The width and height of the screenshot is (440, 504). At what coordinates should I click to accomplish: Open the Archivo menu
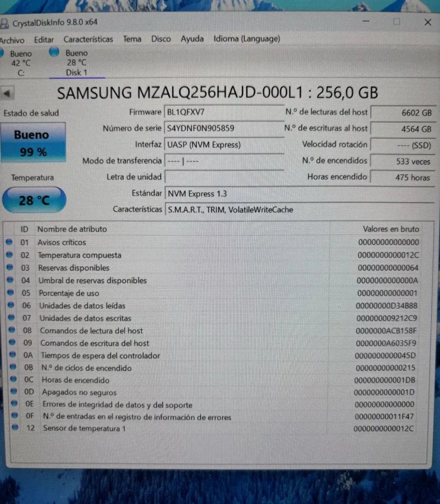click(12, 40)
